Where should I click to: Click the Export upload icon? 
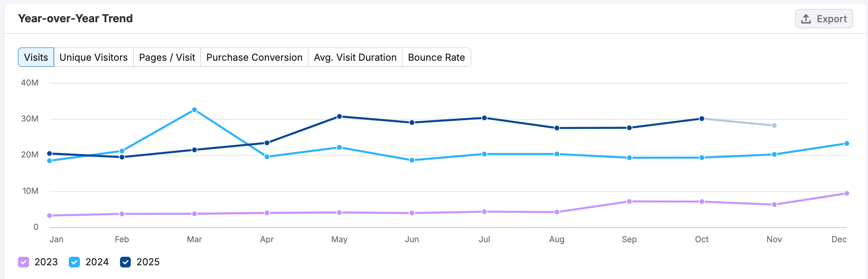(x=806, y=19)
